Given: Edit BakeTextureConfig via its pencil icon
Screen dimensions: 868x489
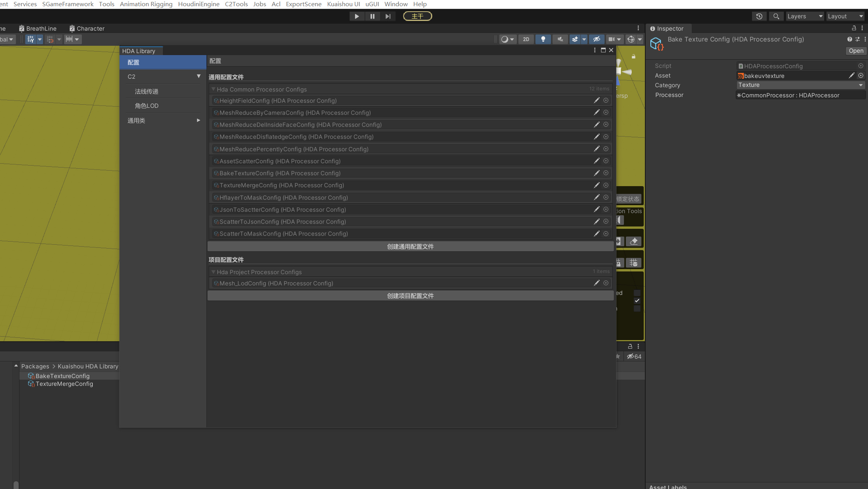Looking at the screenshot, I should (597, 173).
